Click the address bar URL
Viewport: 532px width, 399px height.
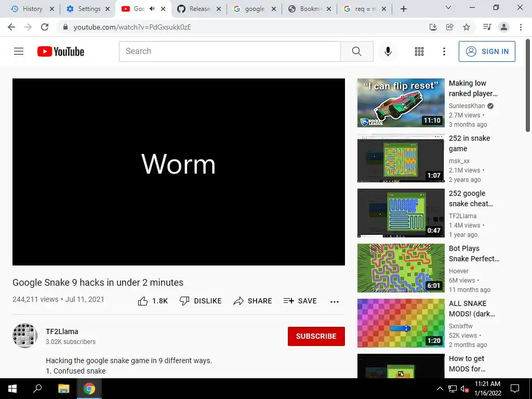[132, 27]
